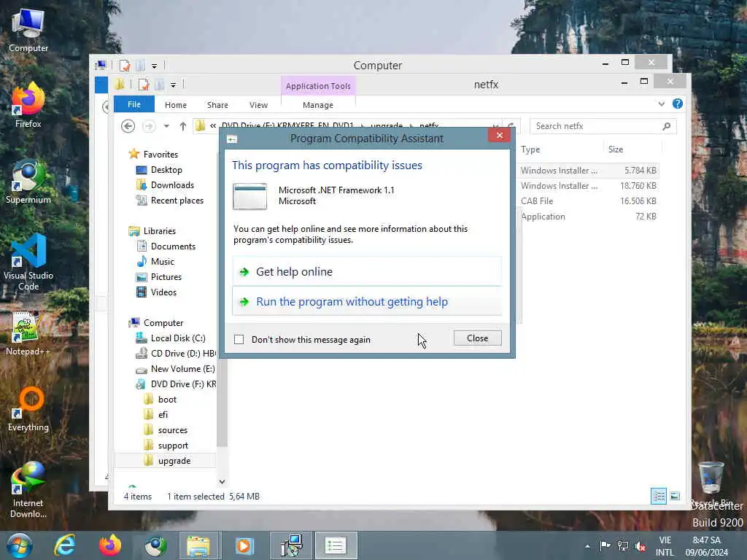
Task: Open quick access toolbar dropdown in Computer window
Action: coord(155,66)
